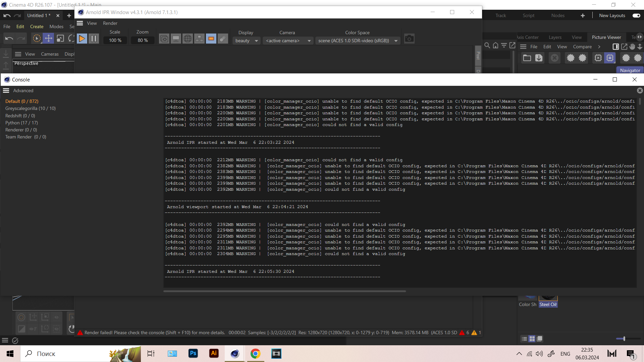Image resolution: width=644 pixels, height=362 pixels.
Task: Open the View menu in Arnold IPR window
Action: coord(92,23)
